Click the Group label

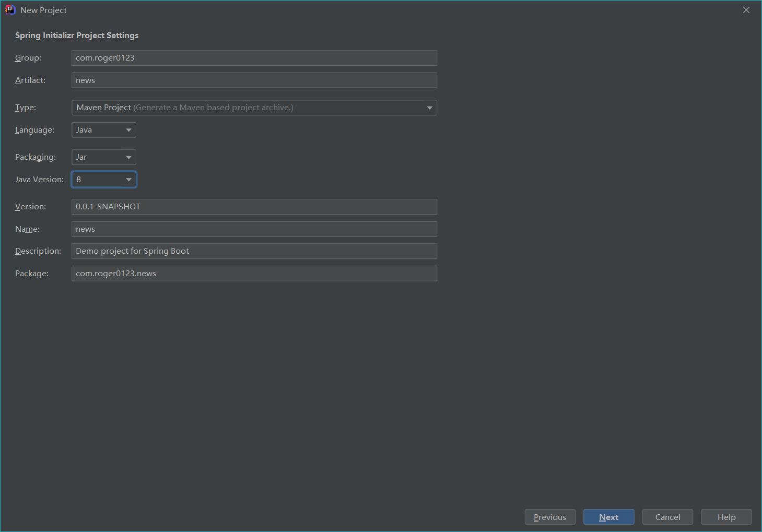[x=28, y=58]
